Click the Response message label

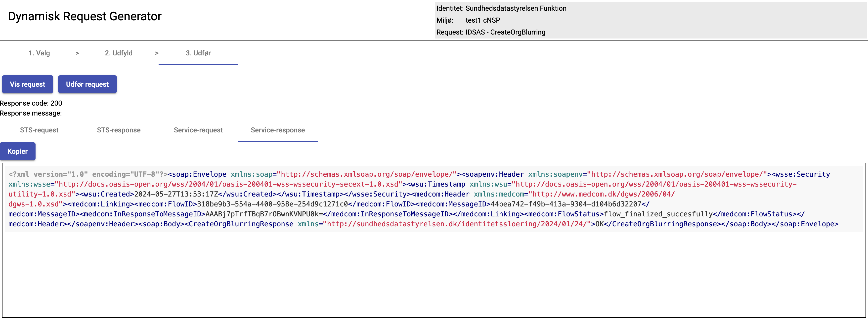pos(31,113)
